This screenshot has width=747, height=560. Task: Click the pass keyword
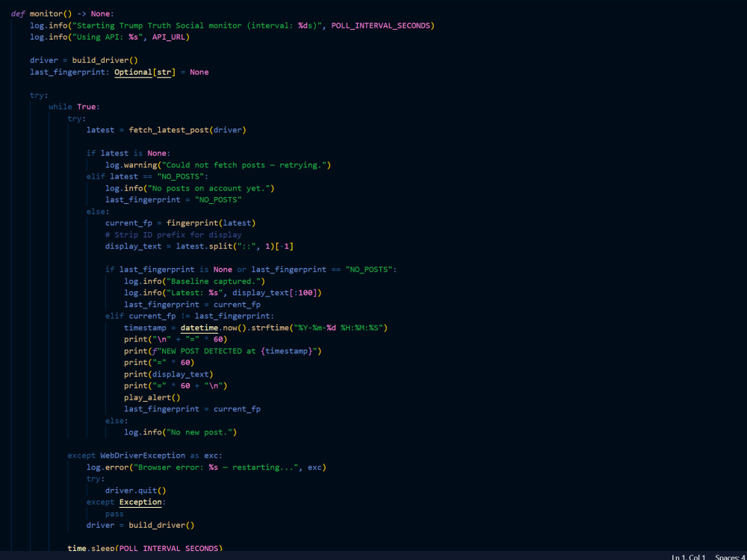click(x=114, y=514)
